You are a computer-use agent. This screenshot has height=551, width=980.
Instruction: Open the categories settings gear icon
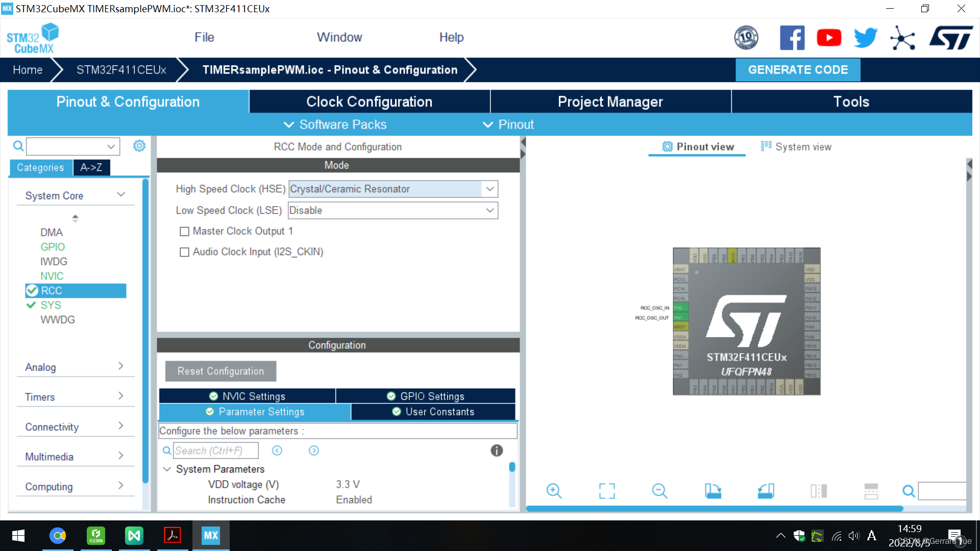[x=139, y=146]
